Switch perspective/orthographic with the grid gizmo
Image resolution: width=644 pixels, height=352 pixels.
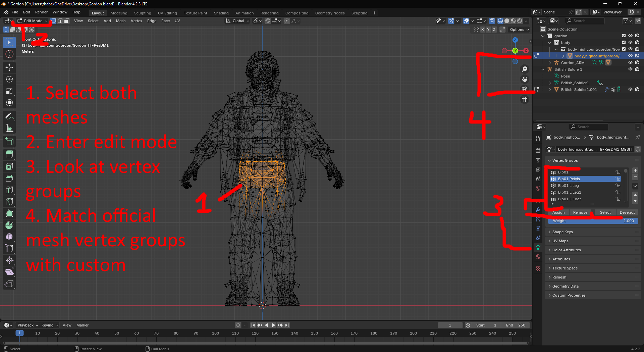pos(525,99)
